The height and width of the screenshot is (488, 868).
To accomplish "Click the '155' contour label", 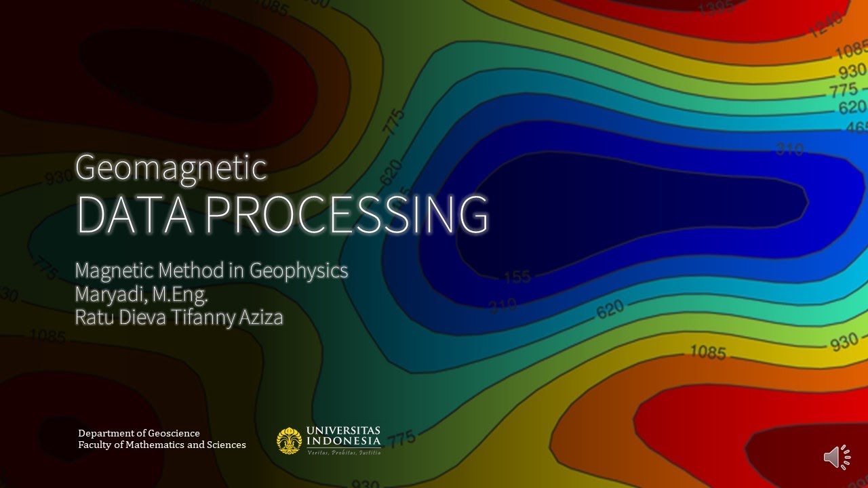I will tap(517, 277).
